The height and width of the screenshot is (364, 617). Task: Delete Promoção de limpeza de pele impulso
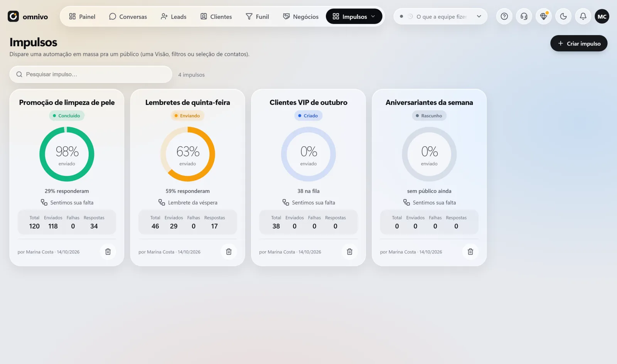(x=108, y=251)
